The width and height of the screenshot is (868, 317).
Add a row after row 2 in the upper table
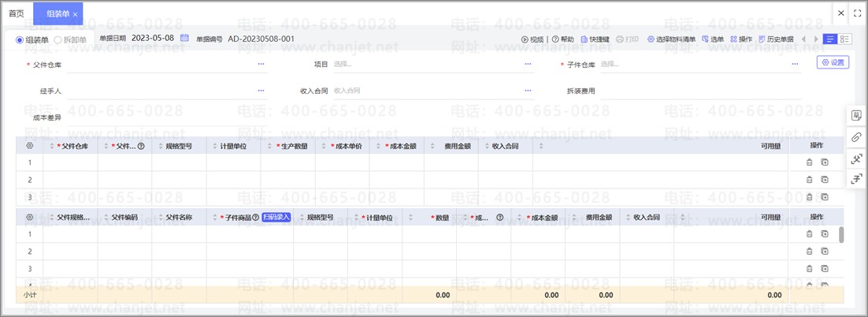click(x=825, y=180)
